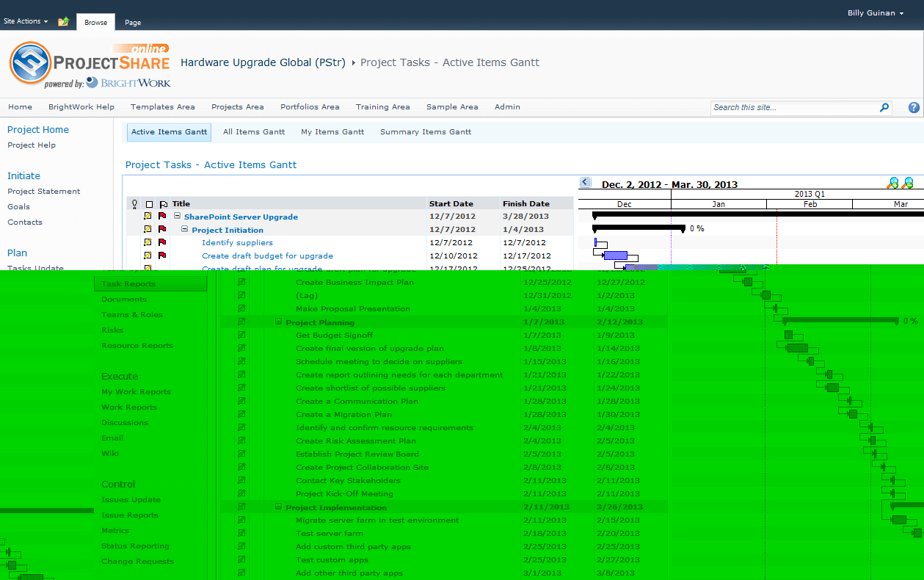Screen dimensions: 924x580
Task: Switch to the Page ribbon tab
Action: [x=133, y=23]
